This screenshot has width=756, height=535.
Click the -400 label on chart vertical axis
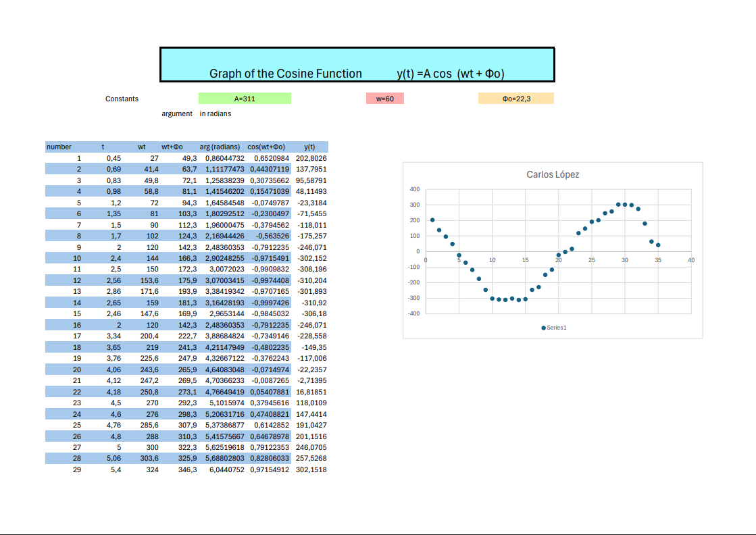click(x=413, y=313)
